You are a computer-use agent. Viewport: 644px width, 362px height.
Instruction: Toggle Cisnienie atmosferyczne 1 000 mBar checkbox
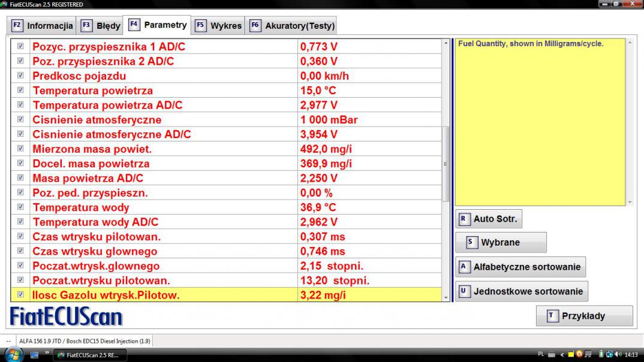coord(20,119)
